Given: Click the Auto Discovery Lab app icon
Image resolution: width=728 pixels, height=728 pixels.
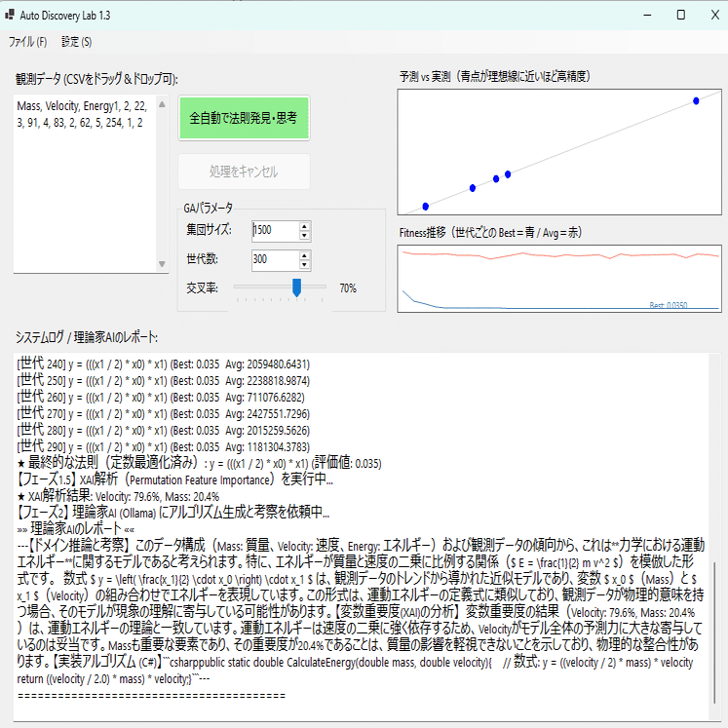Looking at the screenshot, I should [x=10, y=15].
